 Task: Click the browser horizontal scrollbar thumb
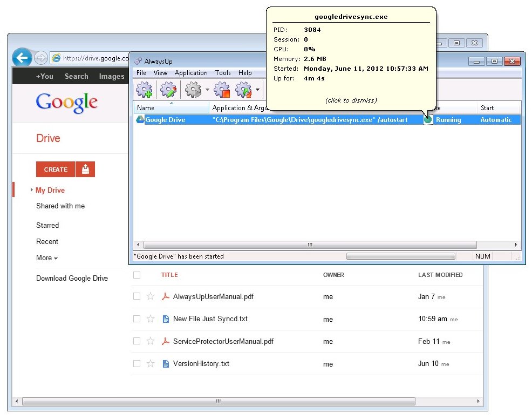click(x=219, y=401)
